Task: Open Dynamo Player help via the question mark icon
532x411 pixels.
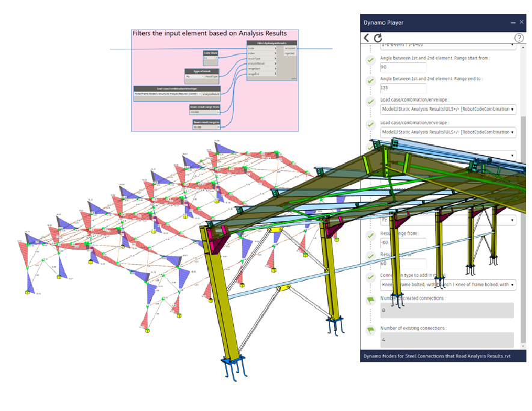Action: [x=519, y=39]
